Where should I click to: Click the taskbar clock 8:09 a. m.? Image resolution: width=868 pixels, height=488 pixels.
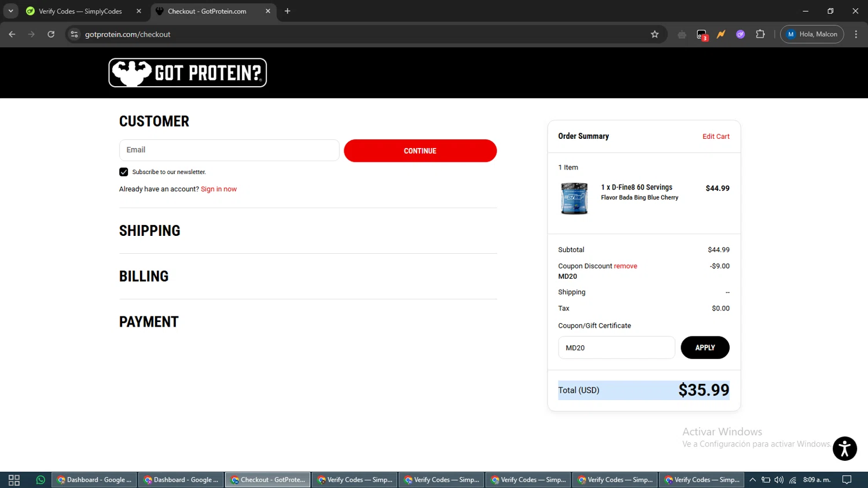click(x=816, y=480)
